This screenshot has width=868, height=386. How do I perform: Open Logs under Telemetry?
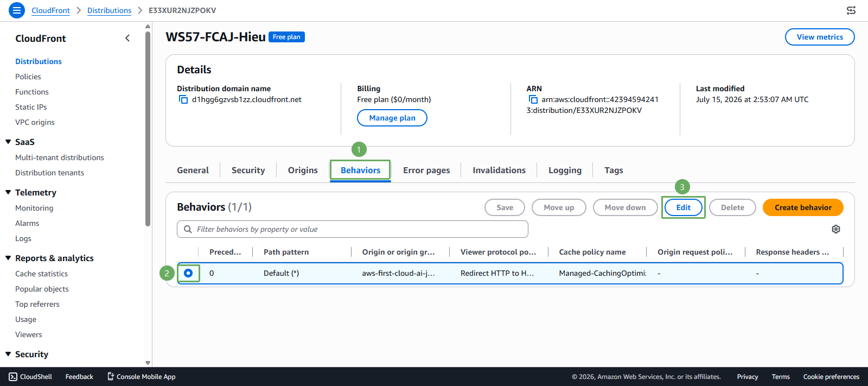point(23,238)
